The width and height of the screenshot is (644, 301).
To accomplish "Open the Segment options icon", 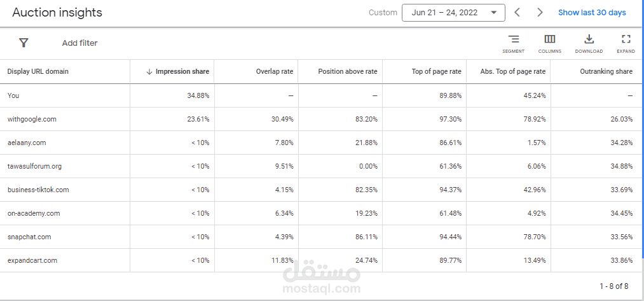I will click(514, 43).
